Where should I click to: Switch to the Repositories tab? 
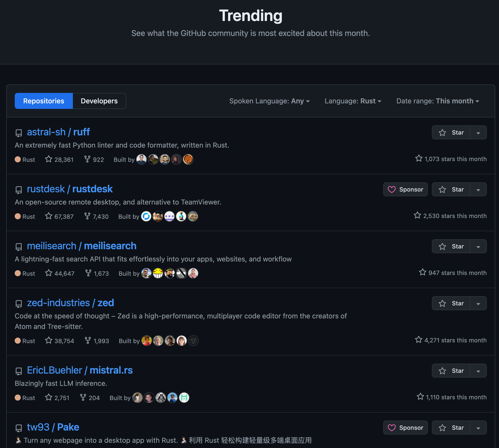(44, 101)
